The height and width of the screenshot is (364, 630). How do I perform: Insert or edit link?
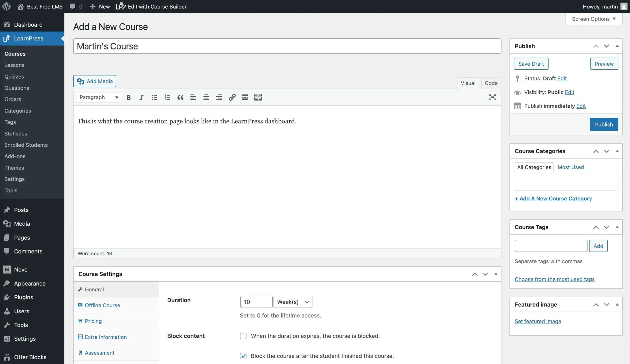[x=232, y=97]
